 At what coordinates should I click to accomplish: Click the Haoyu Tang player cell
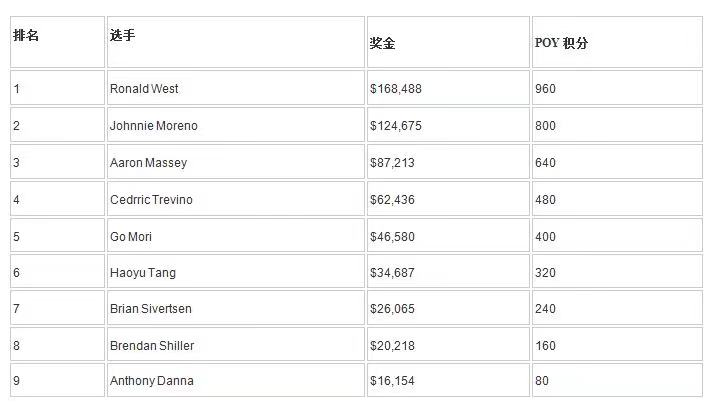236,272
